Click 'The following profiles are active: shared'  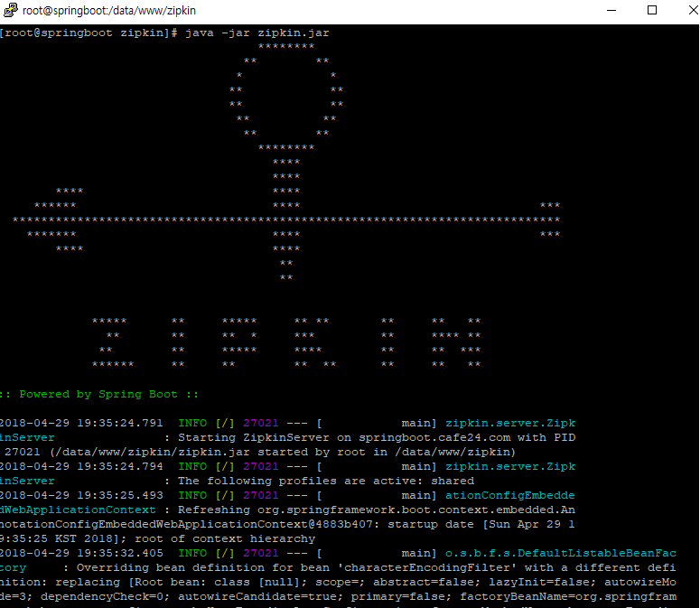click(x=326, y=481)
